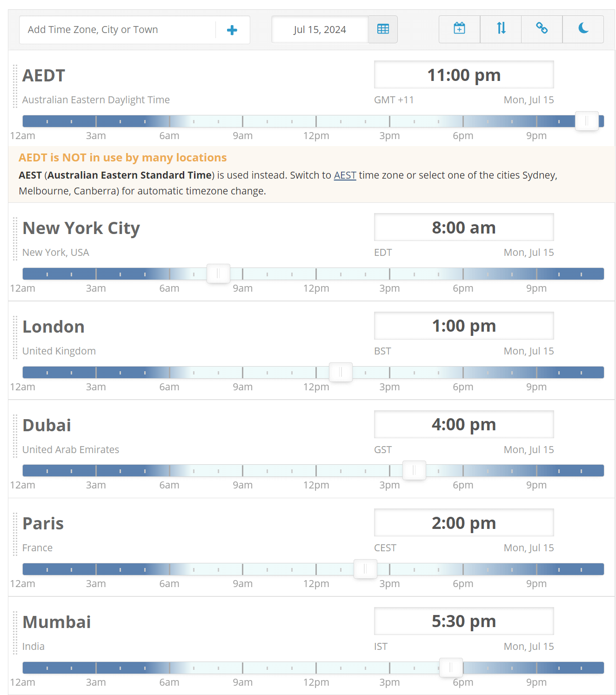
Task: Click the AEDT 11:00 pm time box
Action: (x=464, y=74)
